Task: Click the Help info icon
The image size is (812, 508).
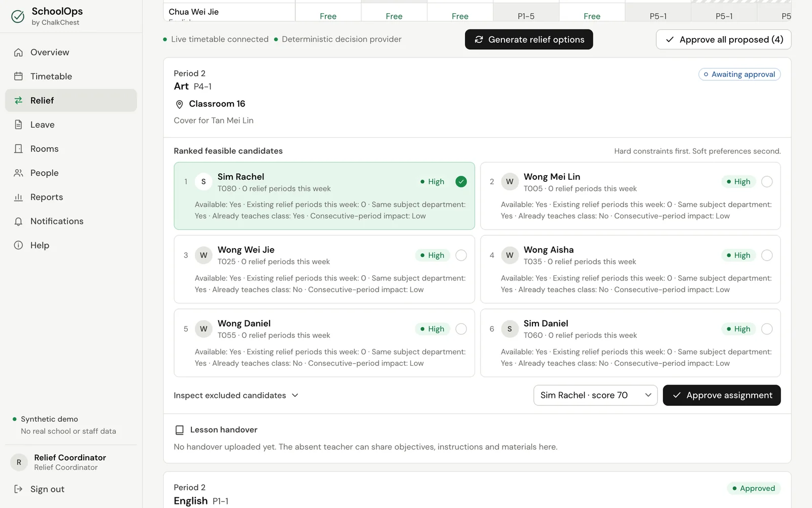Action: tap(18, 245)
